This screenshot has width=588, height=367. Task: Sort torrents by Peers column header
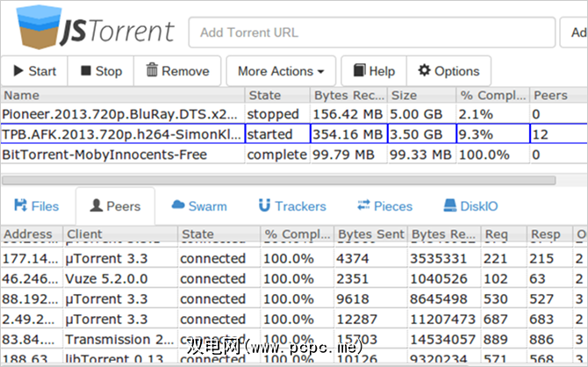(x=558, y=96)
